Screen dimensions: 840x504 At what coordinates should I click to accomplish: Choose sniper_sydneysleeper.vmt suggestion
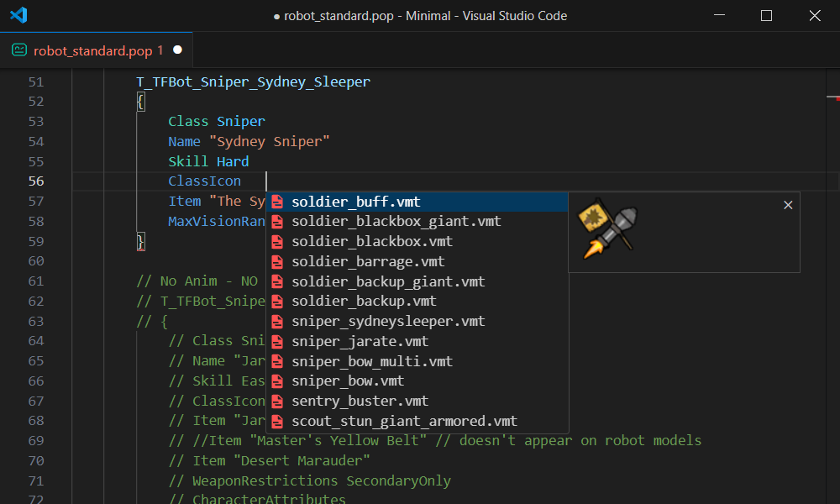pyautogui.click(x=417, y=322)
